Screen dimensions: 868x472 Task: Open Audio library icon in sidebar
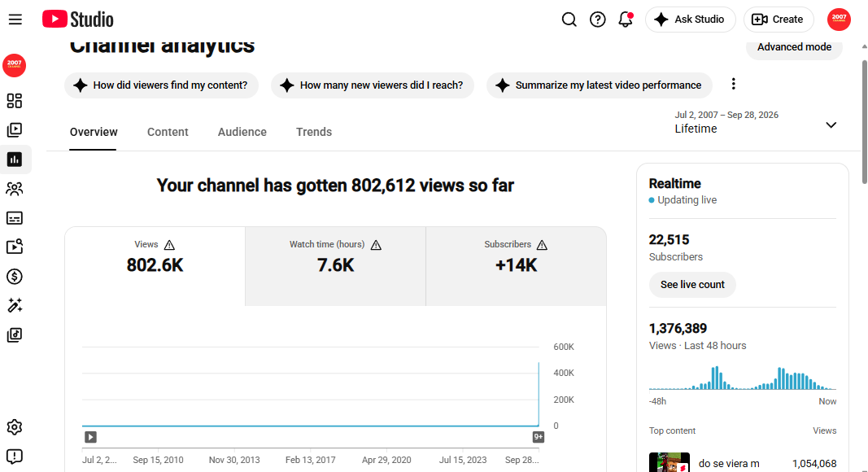(x=15, y=335)
